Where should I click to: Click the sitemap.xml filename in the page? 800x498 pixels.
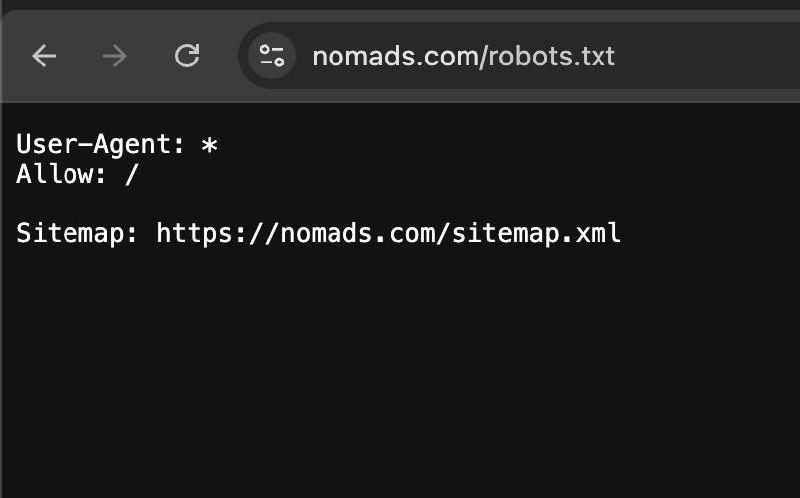click(536, 233)
